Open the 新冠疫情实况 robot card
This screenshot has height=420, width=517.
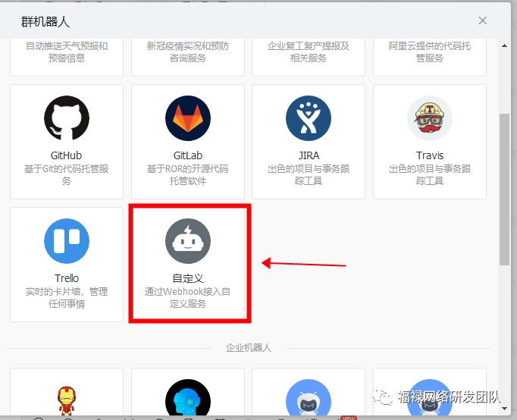[188, 57]
